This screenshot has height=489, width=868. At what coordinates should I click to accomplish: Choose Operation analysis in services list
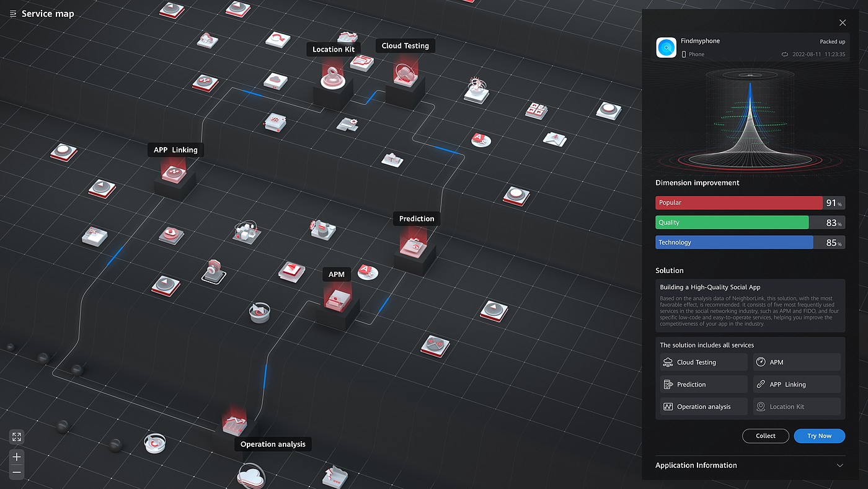pos(703,407)
